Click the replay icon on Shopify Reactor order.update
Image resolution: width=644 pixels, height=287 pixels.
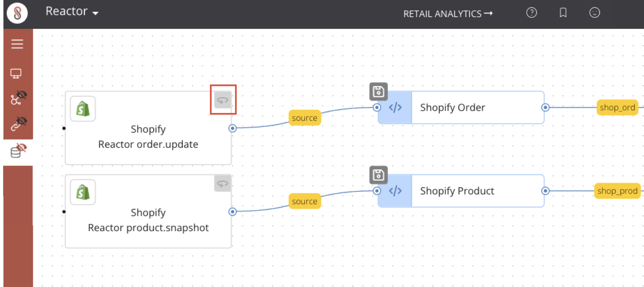point(223,100)
